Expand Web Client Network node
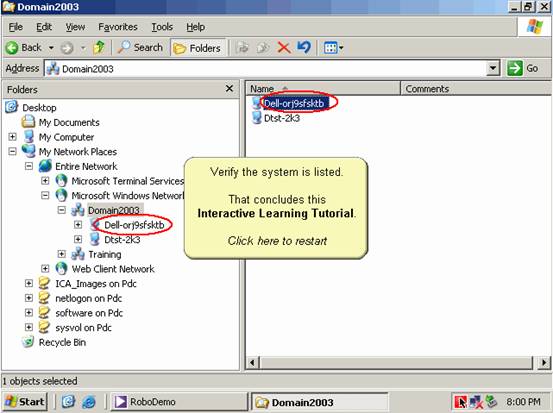This screenshot has height=413, width=553. 45,268
